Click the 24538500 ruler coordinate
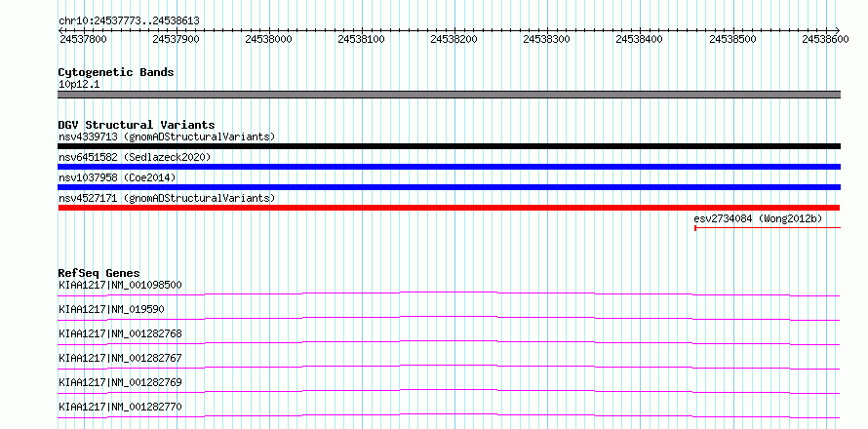Screen dimensions: 868x429 coord(732,39)
